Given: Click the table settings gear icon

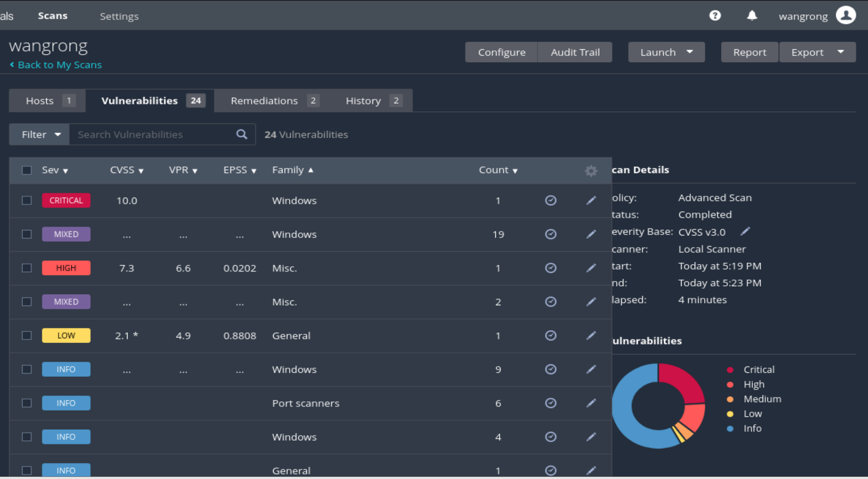Looking at the screenshot, I should coord(591,170).
